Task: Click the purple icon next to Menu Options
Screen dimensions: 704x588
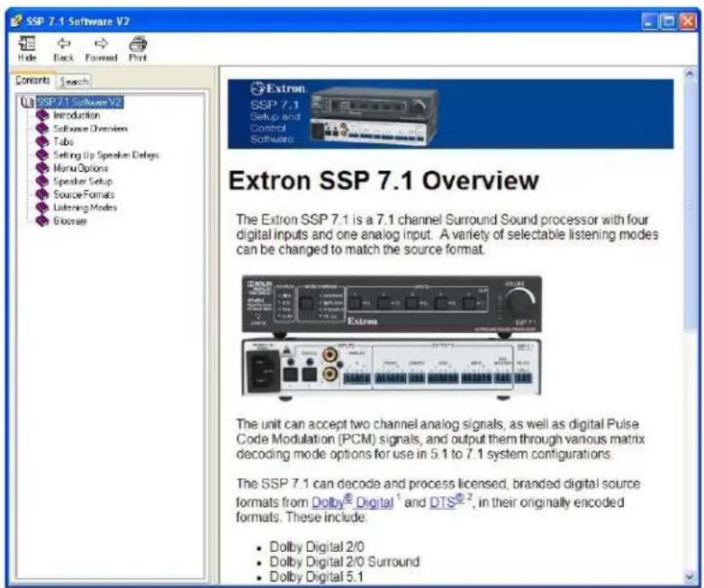Action: (42, 168)
